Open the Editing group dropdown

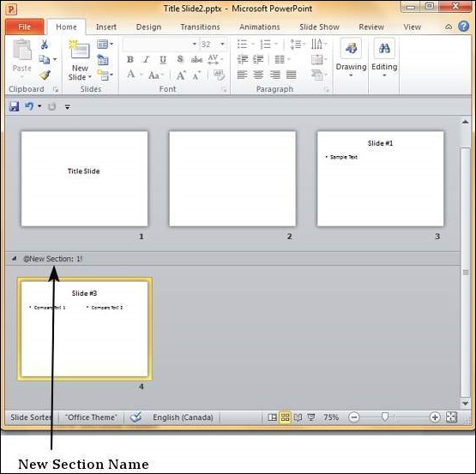[x=384, y=58]
